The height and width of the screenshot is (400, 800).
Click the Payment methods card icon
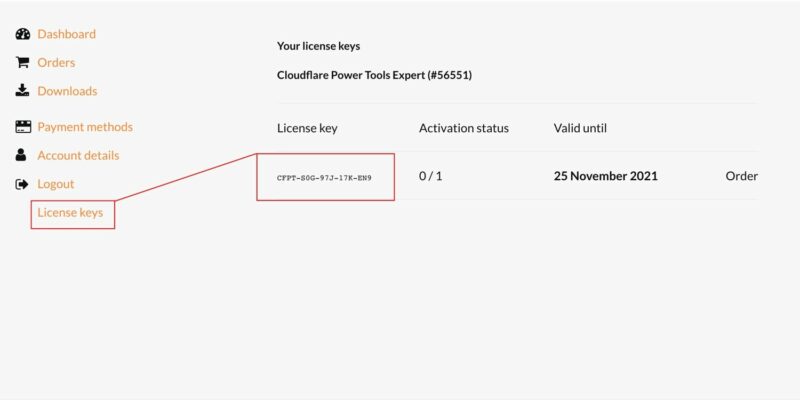[x=22, y=127]
